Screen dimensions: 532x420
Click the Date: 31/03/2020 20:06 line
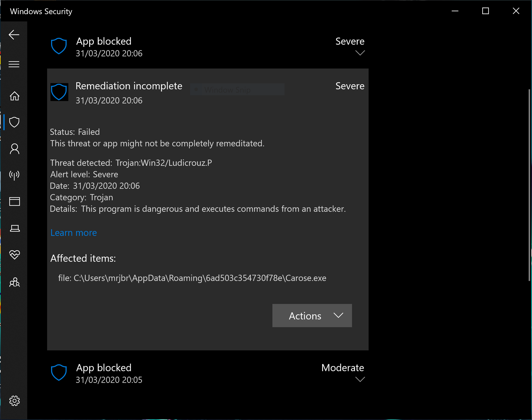click(x=95, y=186)
